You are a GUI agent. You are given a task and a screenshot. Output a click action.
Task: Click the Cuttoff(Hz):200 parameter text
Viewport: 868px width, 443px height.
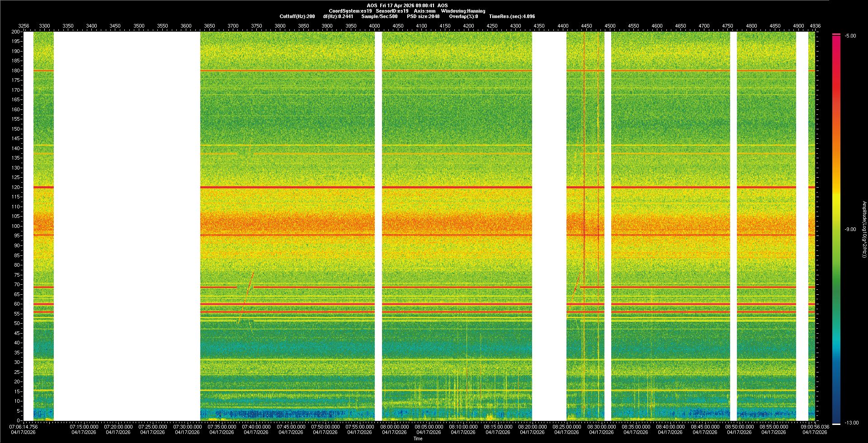(x=297, y=16)
